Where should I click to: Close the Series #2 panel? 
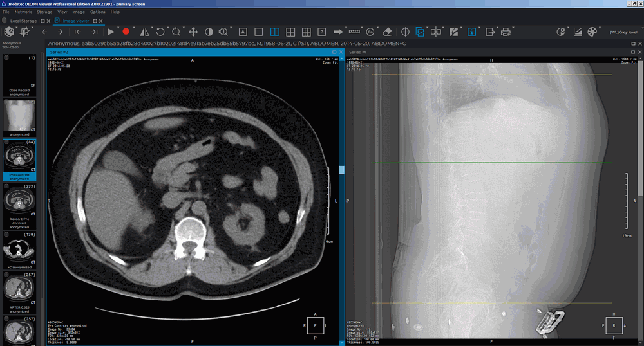point(341,52)
